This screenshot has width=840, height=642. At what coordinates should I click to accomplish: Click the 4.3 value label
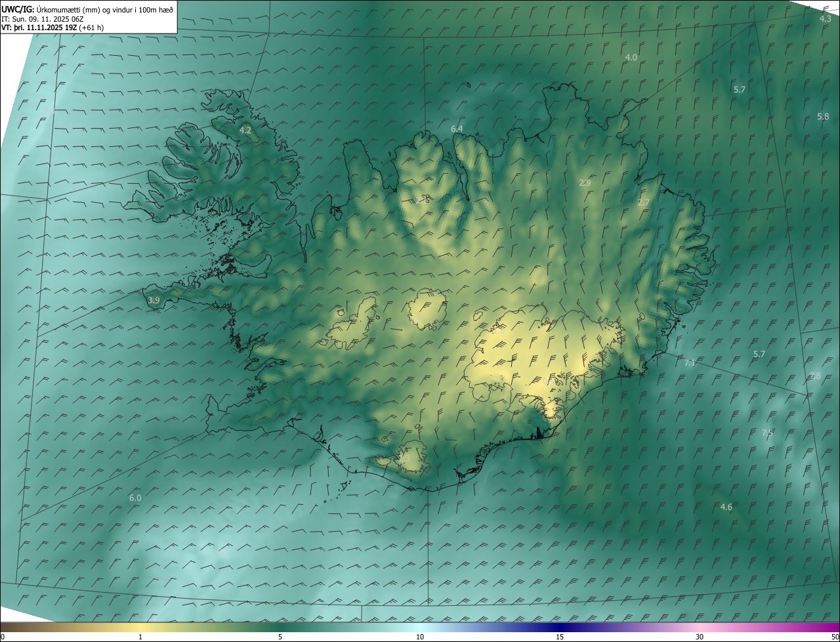(826, 19)
